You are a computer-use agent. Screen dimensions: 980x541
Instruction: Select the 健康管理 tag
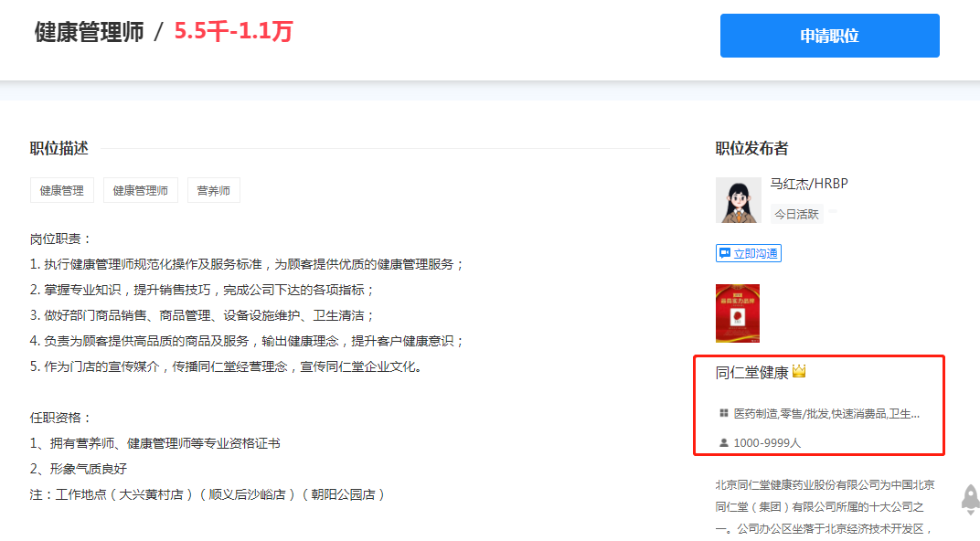[x=62, y=190]
